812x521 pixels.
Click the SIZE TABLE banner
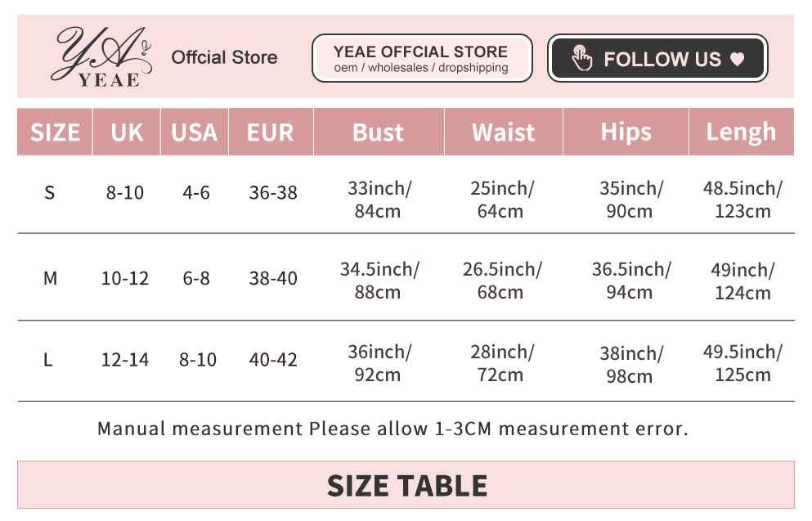[406, 486]
